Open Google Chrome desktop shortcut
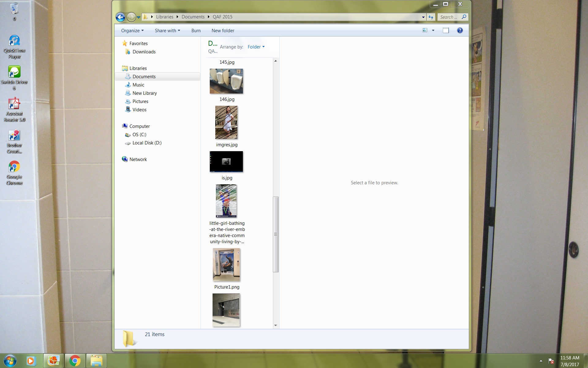 click(14, 173)
